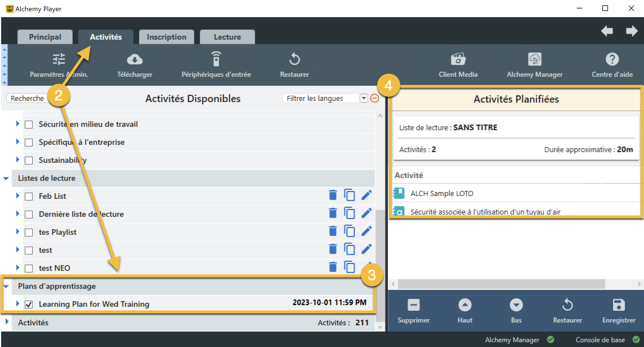Launch Alchemy Manager toolbar icon
Viewport: 644px width, 347px height.
coord(535,59)
